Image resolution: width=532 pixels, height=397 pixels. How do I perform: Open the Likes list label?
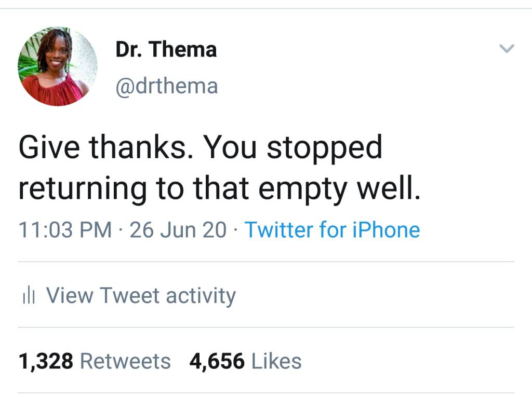coord(276,361)
